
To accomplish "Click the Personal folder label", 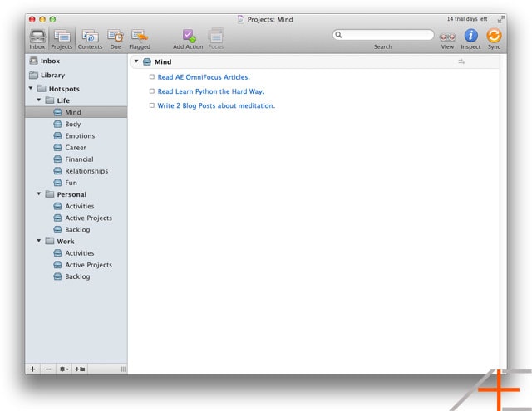I will [x=71, y=194].
